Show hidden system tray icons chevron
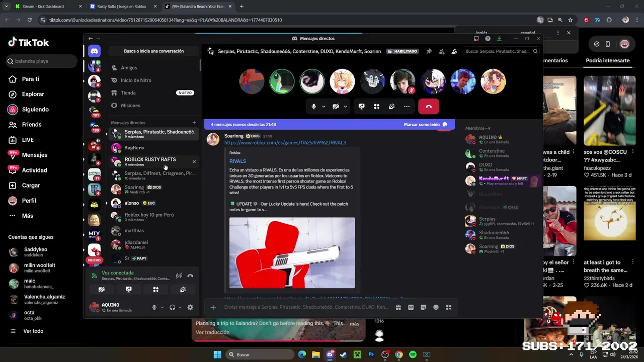The height and width of the screenshot is (362, 644). tap(571, 354)
